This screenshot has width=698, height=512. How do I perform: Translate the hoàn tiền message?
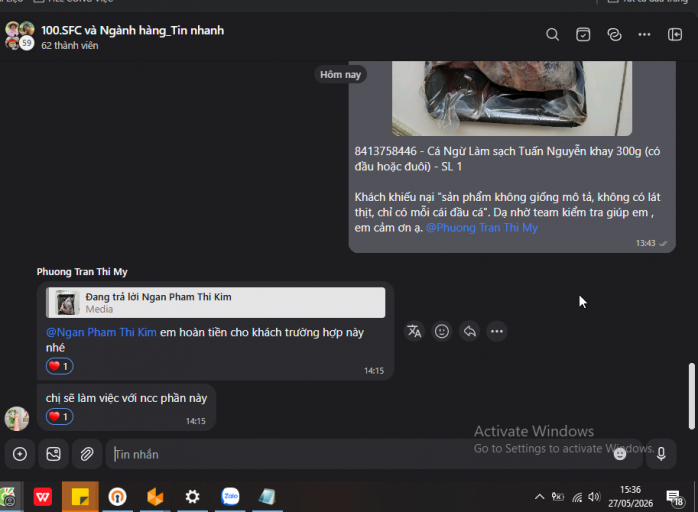tap(414, 331)
